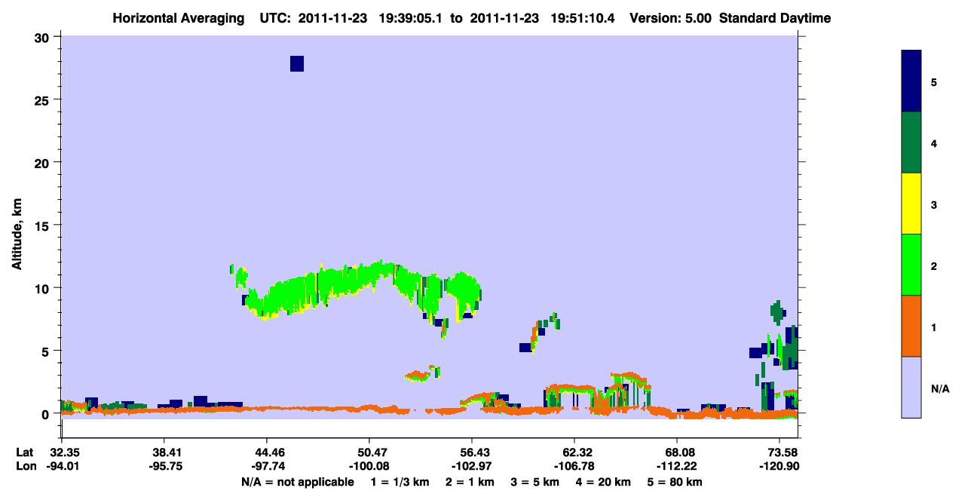980x503 pixels.
Task: Click the color bar label 'N/A'
Action: pos(940,388)
